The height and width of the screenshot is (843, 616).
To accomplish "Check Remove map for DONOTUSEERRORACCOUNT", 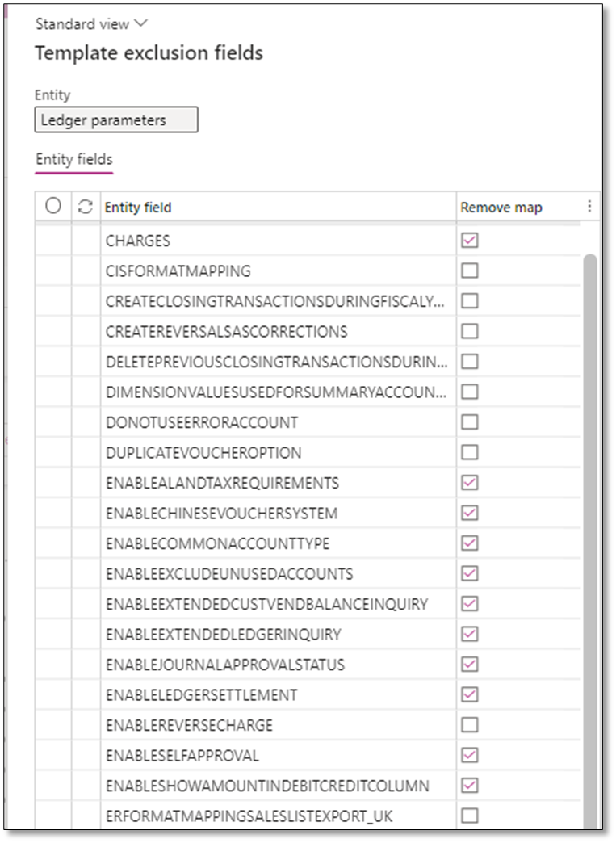I will click(470, 421).
